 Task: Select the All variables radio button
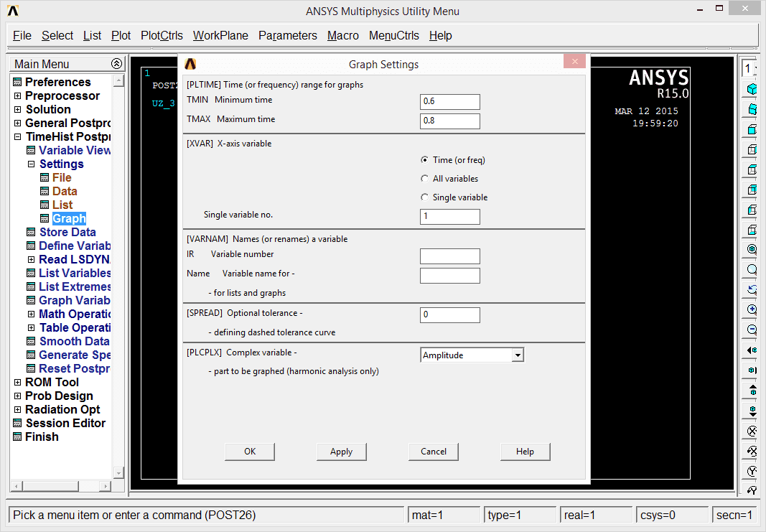point(424,179)
